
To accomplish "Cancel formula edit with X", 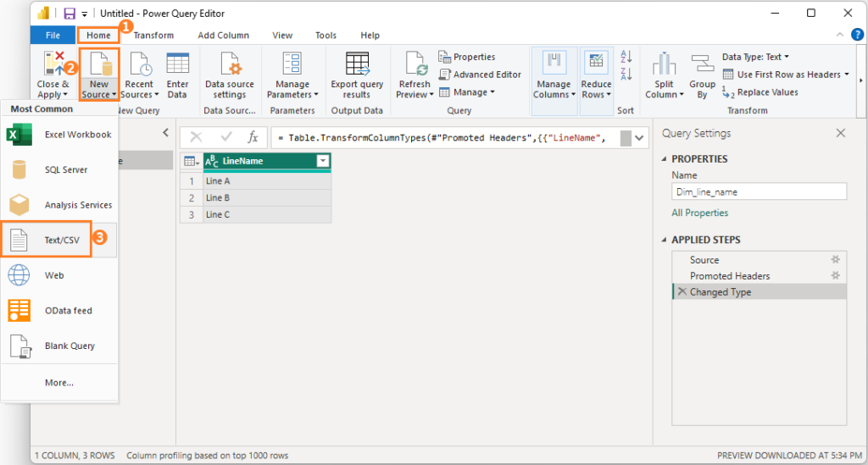I will [x=197, y=137].
